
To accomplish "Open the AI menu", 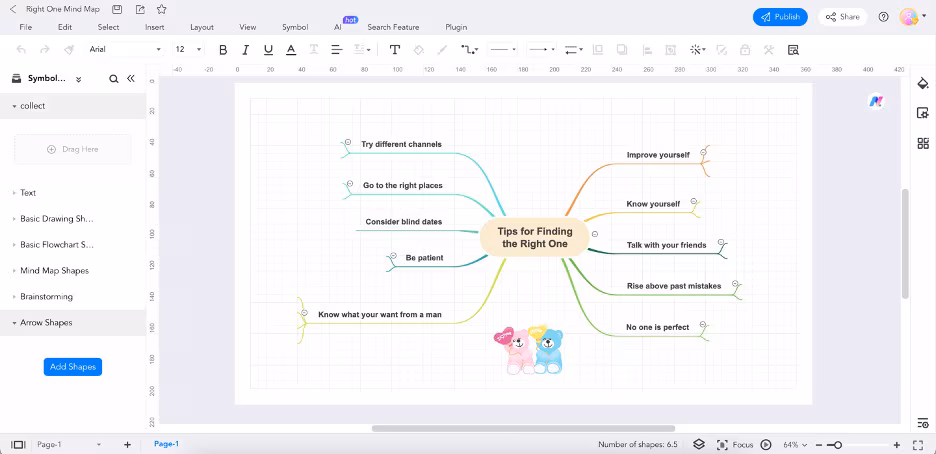I will [x=338, y=27].
